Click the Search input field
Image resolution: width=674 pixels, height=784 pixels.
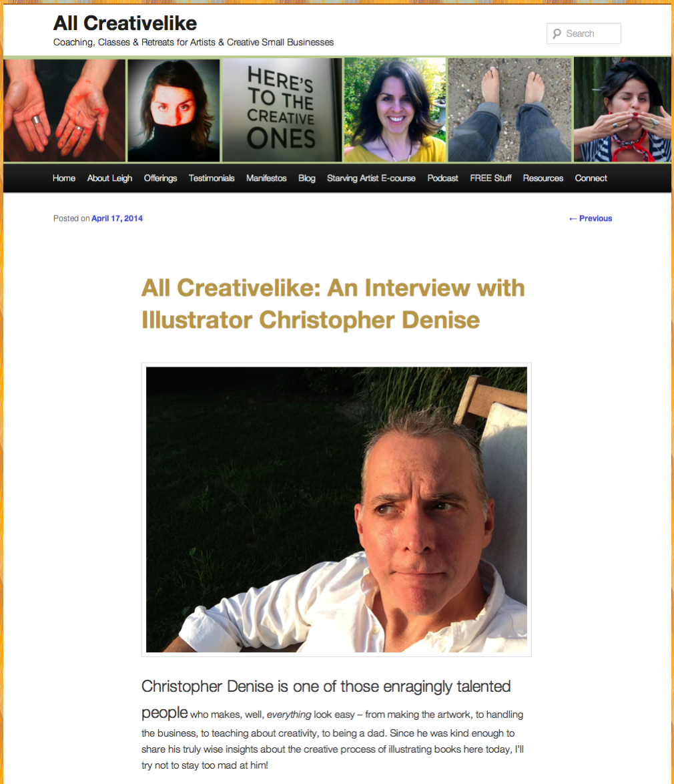[x=583, y=33]
